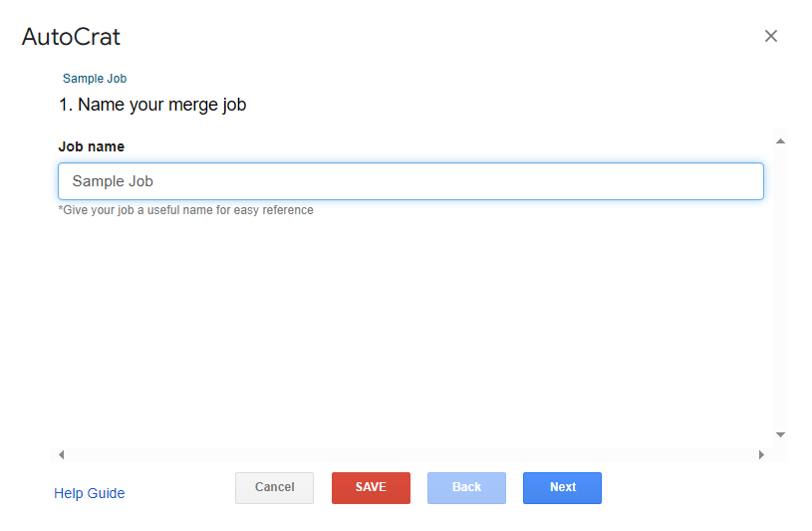Click the horizontal scrollbar track
This screenshot has width=812, height=531.
(410, 454)
